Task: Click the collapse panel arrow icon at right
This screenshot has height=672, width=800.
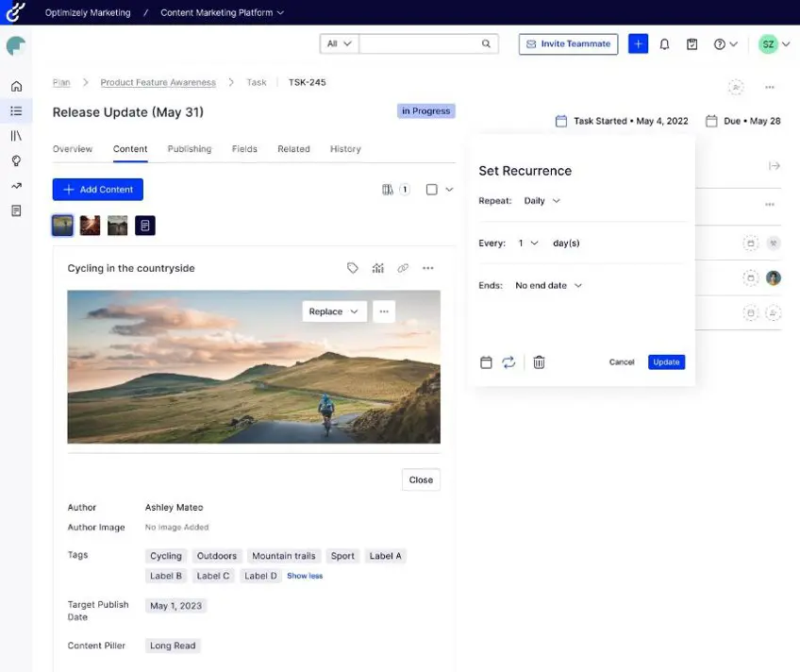Action: tap(774, 166)
